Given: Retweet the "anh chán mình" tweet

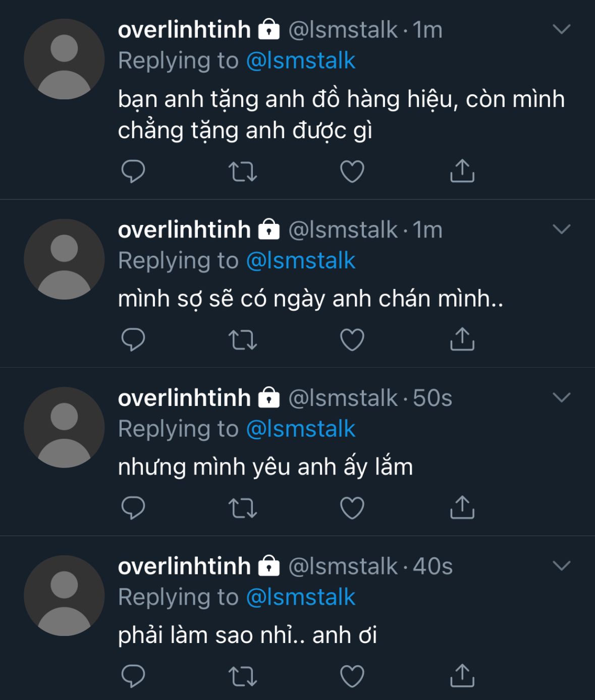Looking at the screenshot, I should [243, 339].
